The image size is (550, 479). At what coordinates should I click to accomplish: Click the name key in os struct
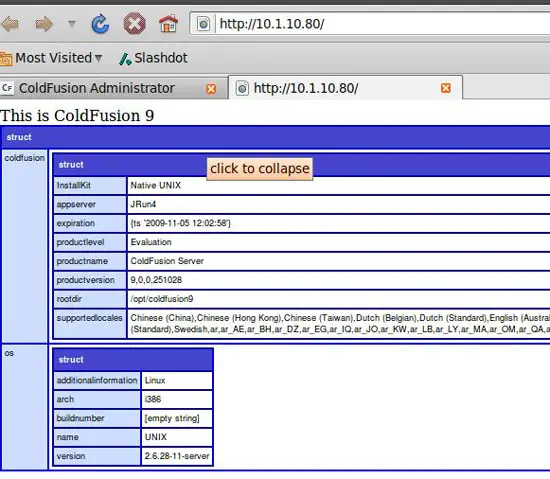point(68,437)
